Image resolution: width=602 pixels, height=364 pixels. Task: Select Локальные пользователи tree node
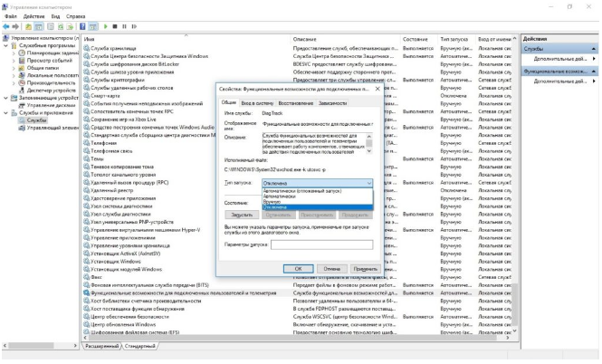[x=53, y=75]
